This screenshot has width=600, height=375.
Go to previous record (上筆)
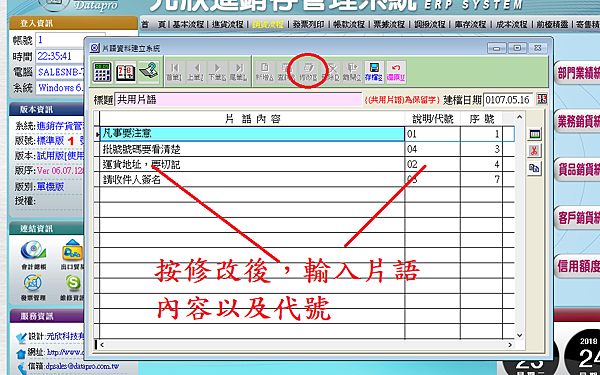(197, 72)
